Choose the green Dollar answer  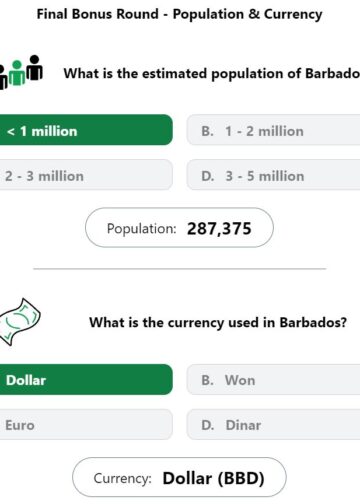(x=86, y=379)
